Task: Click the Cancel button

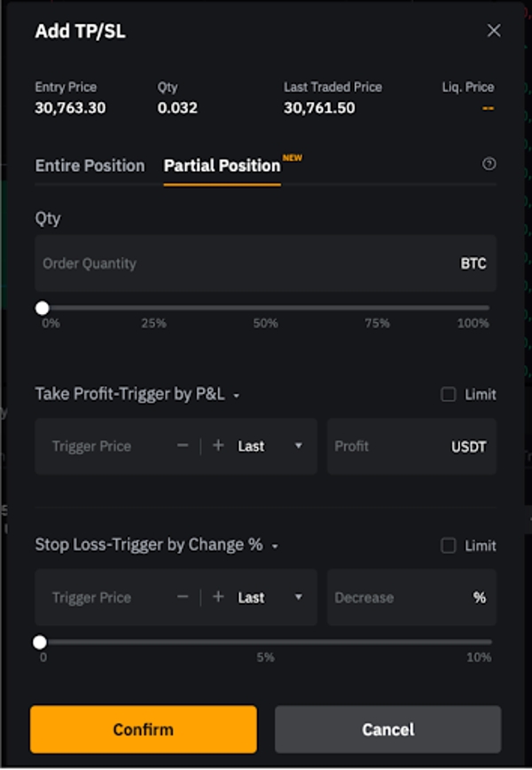Action: coord(388,729)
